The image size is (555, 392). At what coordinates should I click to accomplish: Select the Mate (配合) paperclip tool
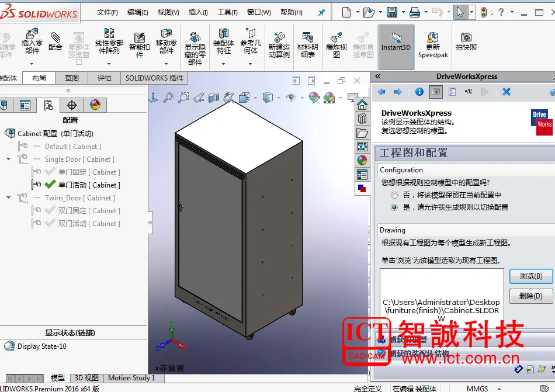pos(56,41)
